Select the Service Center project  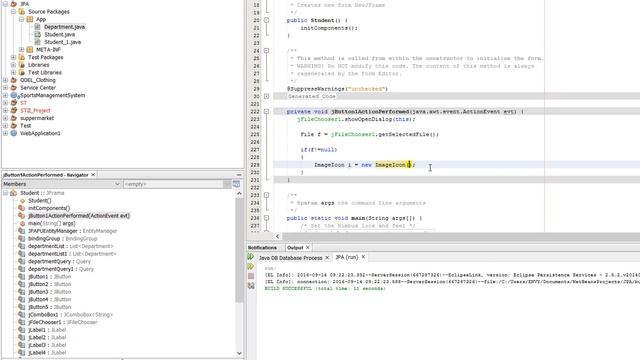click(x=38, y=88)
